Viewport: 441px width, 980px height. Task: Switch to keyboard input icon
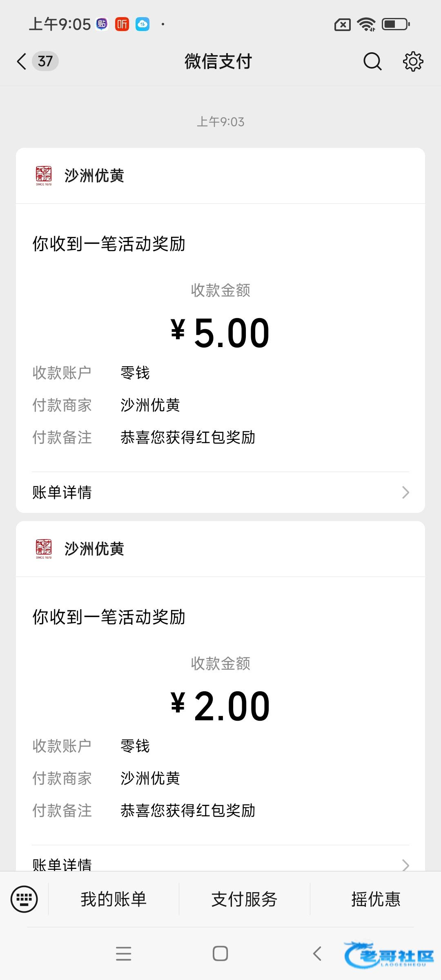[24, 899]
